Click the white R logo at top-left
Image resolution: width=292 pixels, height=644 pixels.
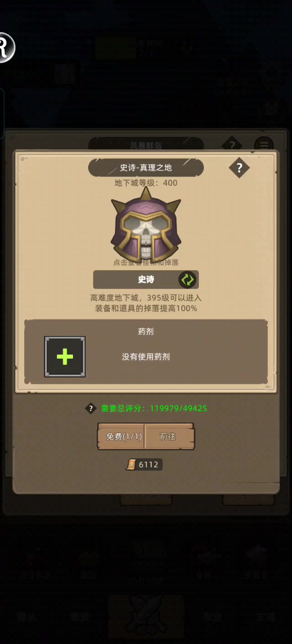[x=6, y=47]
